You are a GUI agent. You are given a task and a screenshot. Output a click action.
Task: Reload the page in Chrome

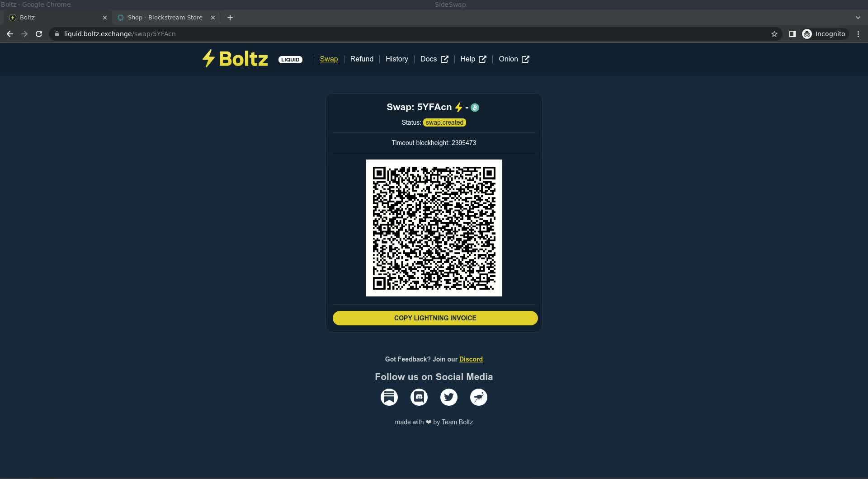(39, 34)
